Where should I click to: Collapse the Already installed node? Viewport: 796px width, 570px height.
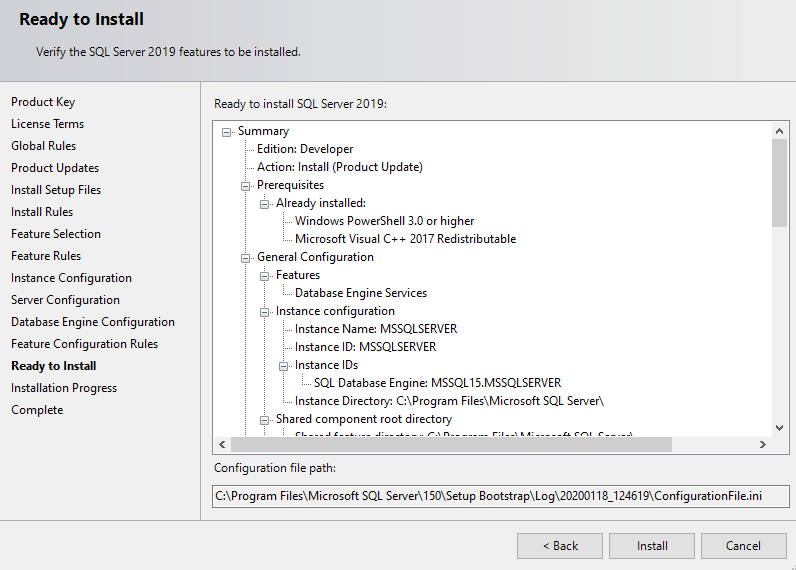point(266,204)
